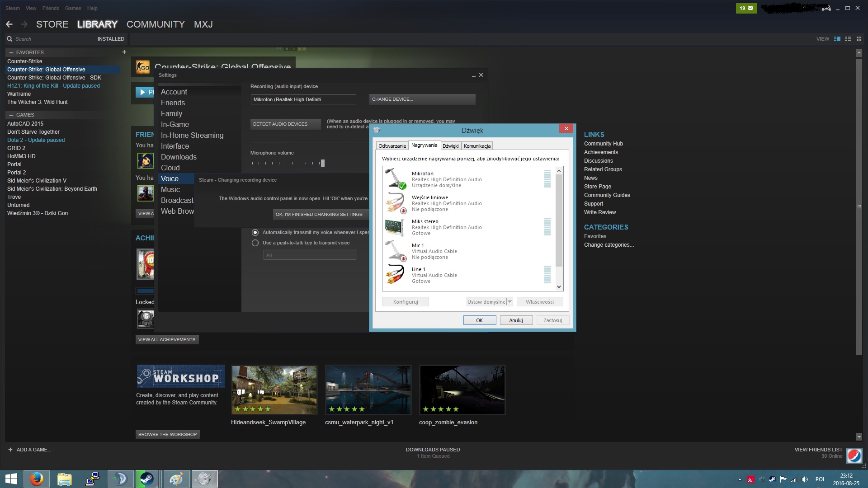Click the Microphone volume slider handle

coord(322,163)
